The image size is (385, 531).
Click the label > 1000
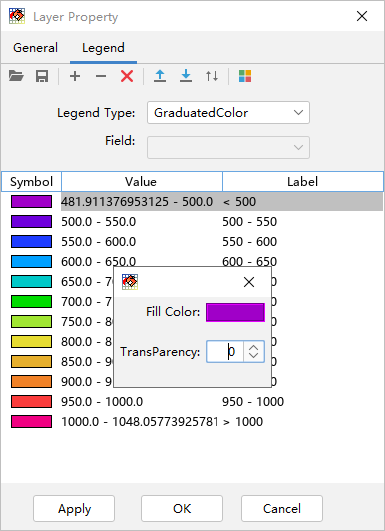243,422
